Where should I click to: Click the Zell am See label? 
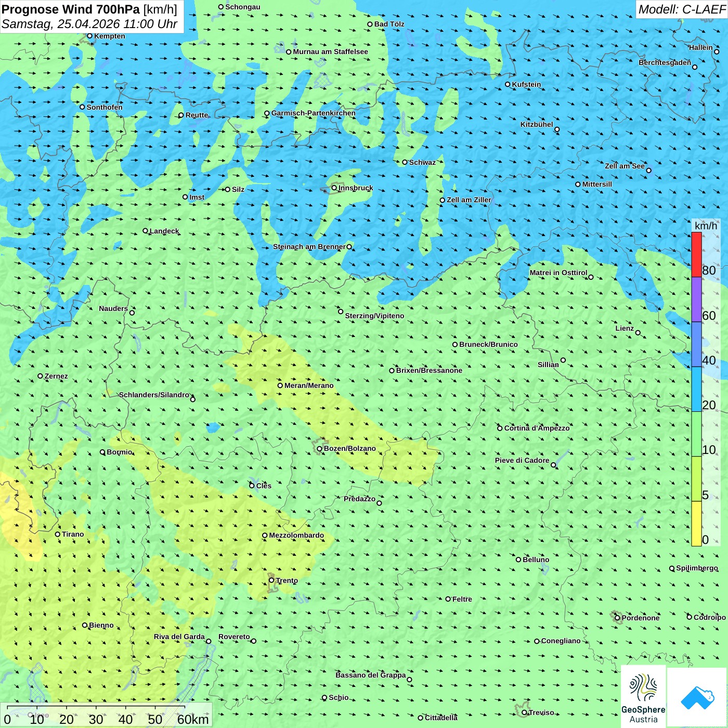(x=625, y=166)
